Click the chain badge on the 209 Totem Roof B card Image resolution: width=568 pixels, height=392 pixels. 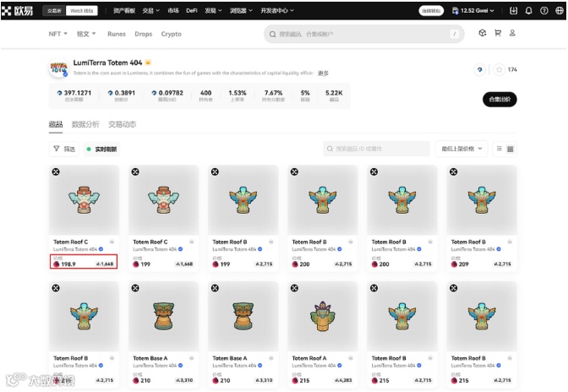point(453,172)
